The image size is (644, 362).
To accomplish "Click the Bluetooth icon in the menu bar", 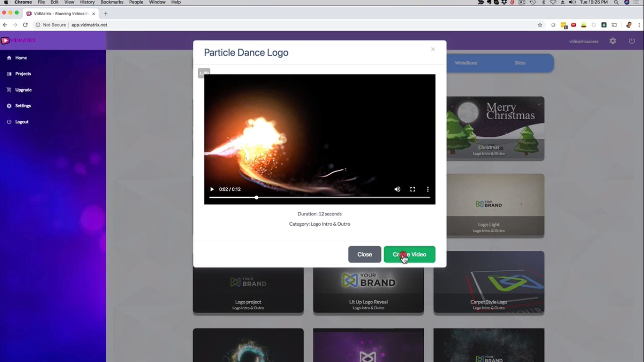I will point(543,2).
